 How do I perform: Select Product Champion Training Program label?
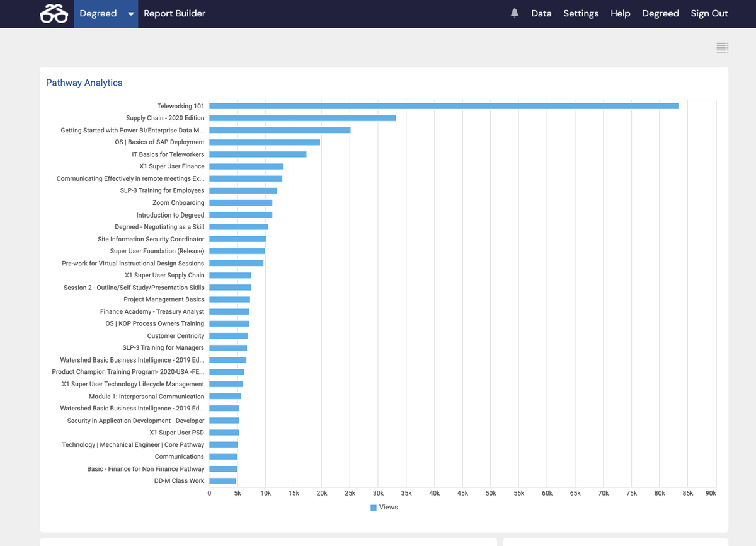(128, 372)
